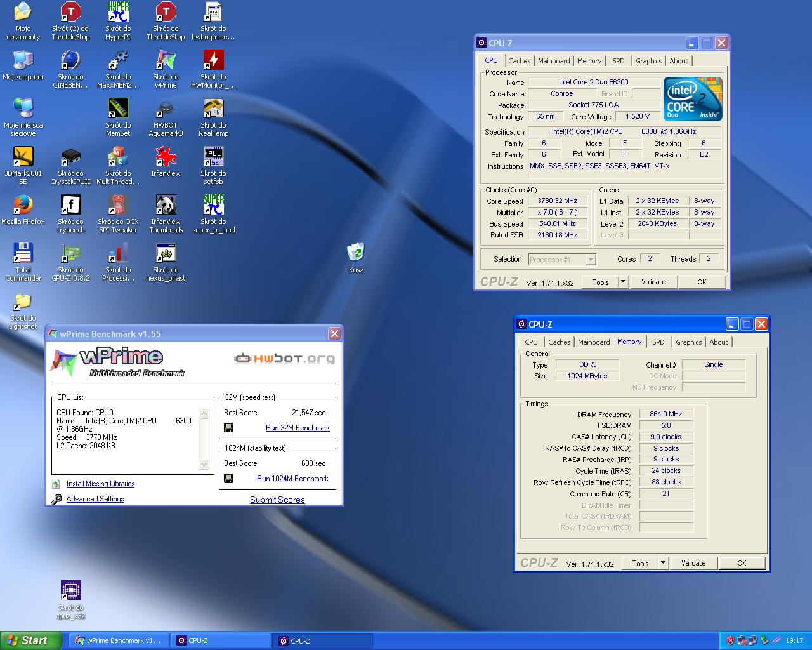Open wPrime Advanced Settings link
The image size is (812, 650).
95,499
